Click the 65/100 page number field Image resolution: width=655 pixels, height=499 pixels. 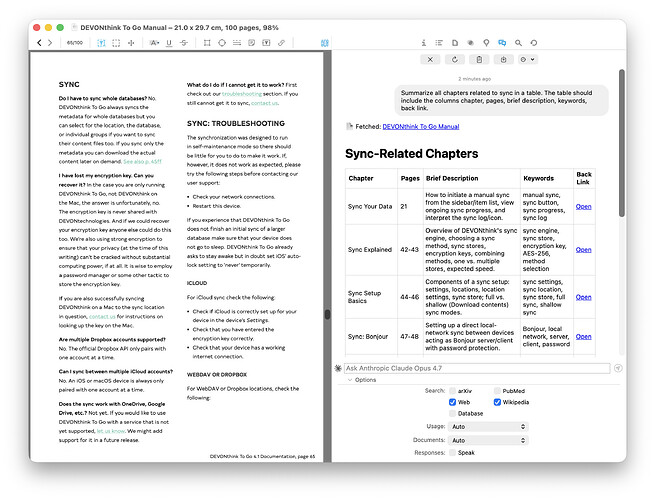[x=75, y=43]
